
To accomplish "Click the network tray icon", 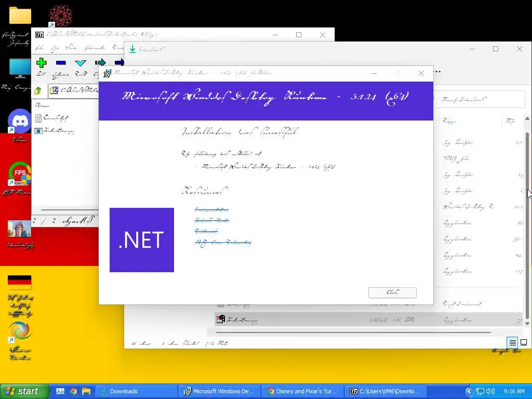I will 480,391.
